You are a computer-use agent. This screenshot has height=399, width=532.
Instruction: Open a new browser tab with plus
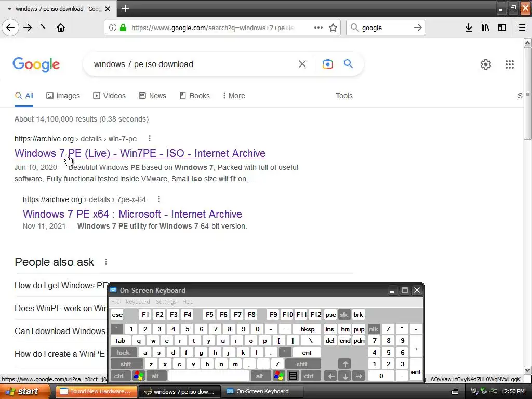coord(125,8)
